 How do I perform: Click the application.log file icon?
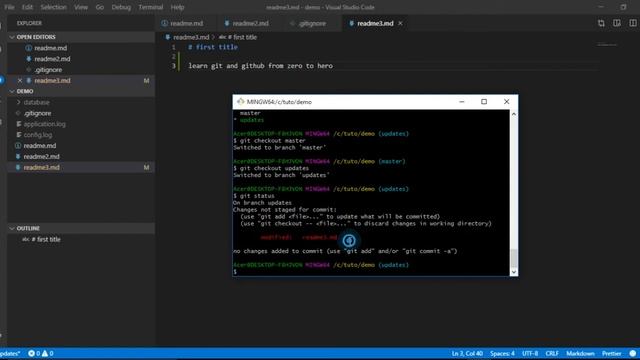(18, 124)
